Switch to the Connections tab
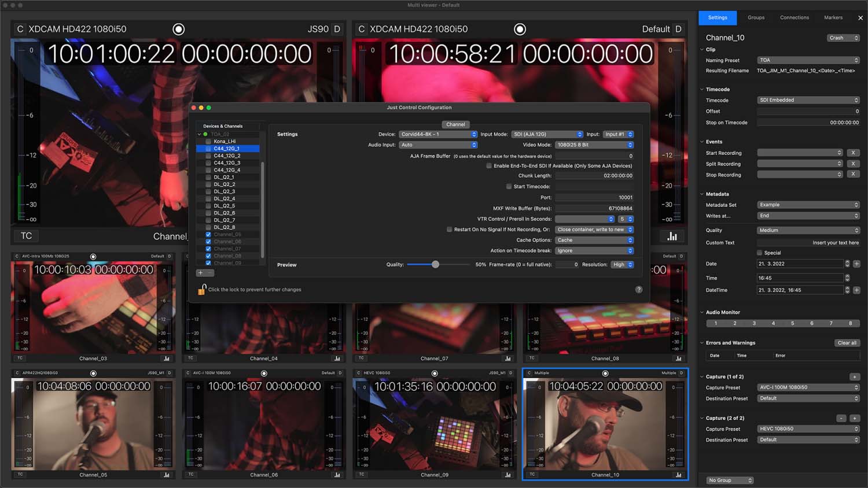This screenshot has height=488, width=868. (x=795, y=17)
